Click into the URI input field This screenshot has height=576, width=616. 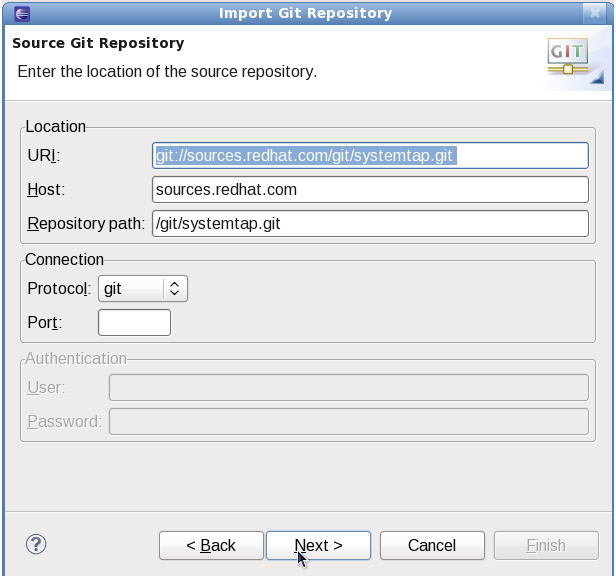370,156
